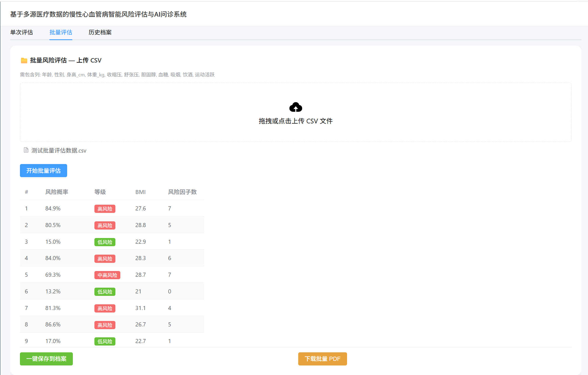Open the 历史档案 tab
The height and width of the screenshot is (375, 588).
[100, 32]
